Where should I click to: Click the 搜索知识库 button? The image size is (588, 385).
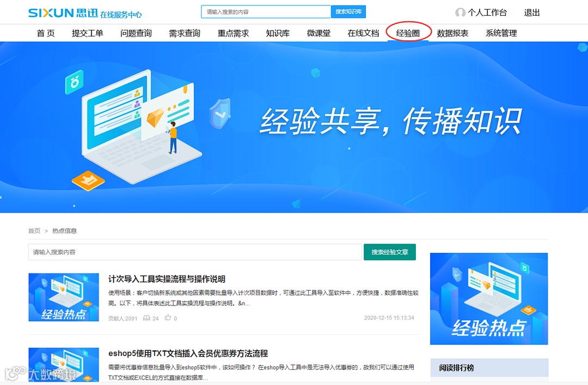pyautogui.click(x=348, y=11)
